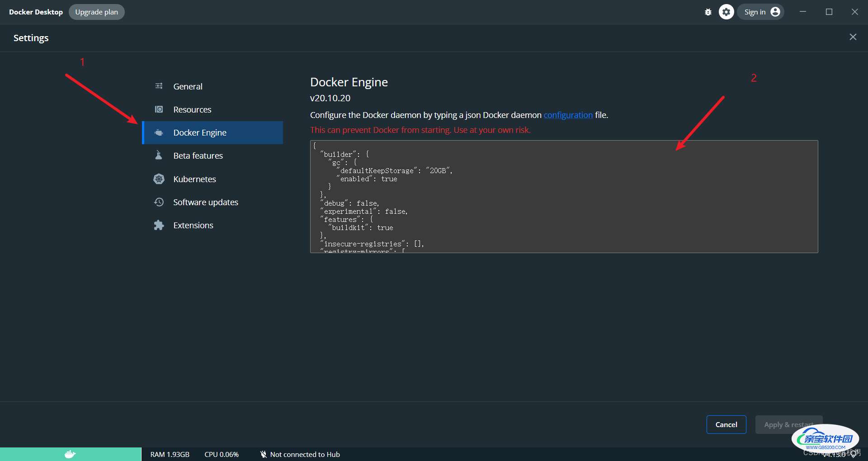
Task: Click the Apply & restart button
Action: coord(789,424)
